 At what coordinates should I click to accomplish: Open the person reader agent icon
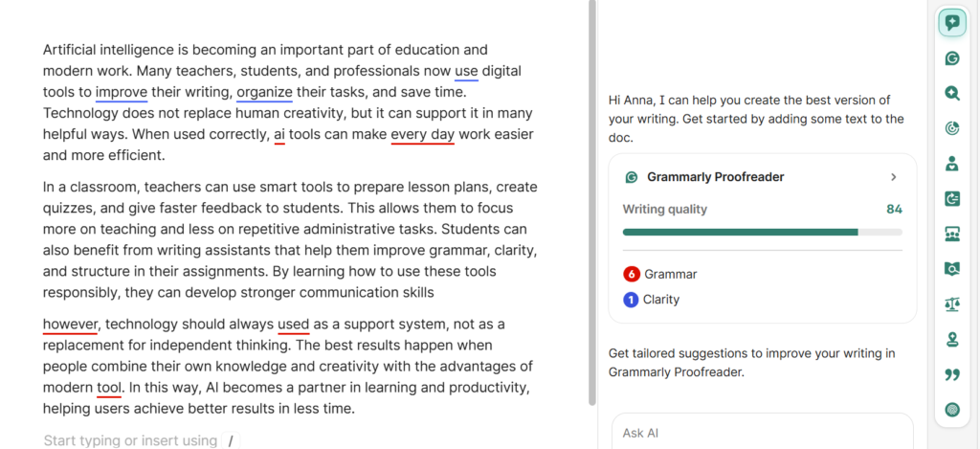(951, 164)
